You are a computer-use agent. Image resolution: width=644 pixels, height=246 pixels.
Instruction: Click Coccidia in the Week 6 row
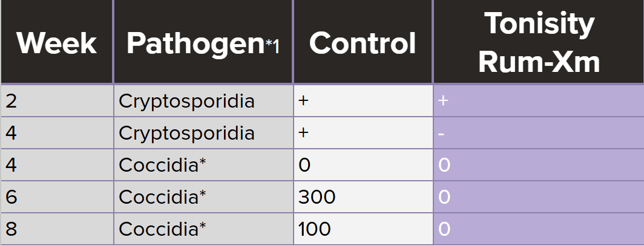tap(163, 197)
